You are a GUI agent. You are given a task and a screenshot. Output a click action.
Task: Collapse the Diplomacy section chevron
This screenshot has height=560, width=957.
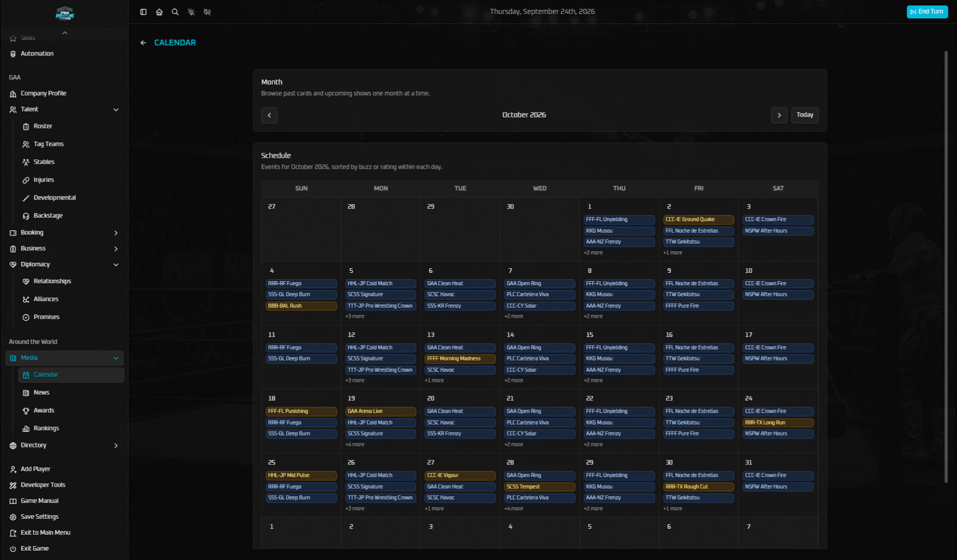(x=116, y=265)
